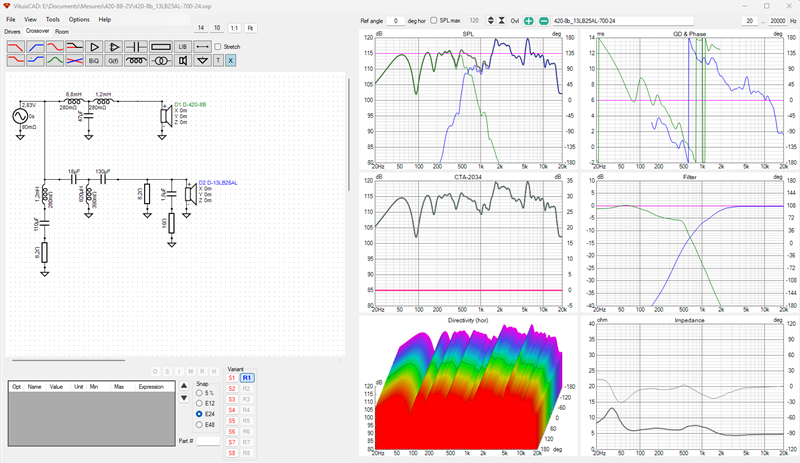Image resolution: width=800 pixels, height=463 pixels.
Task: Add a resistor component
Action: pyautogui.click(x=161, y=47)
